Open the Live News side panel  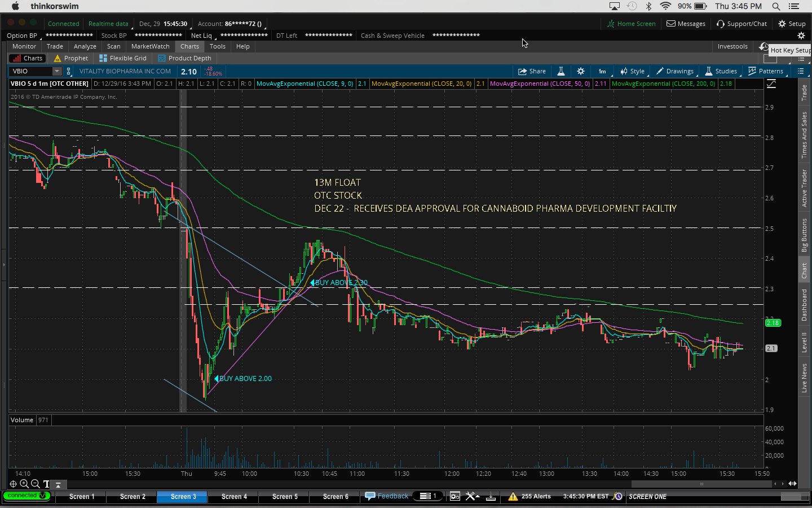pyautogui.click(x=805, y=378)
